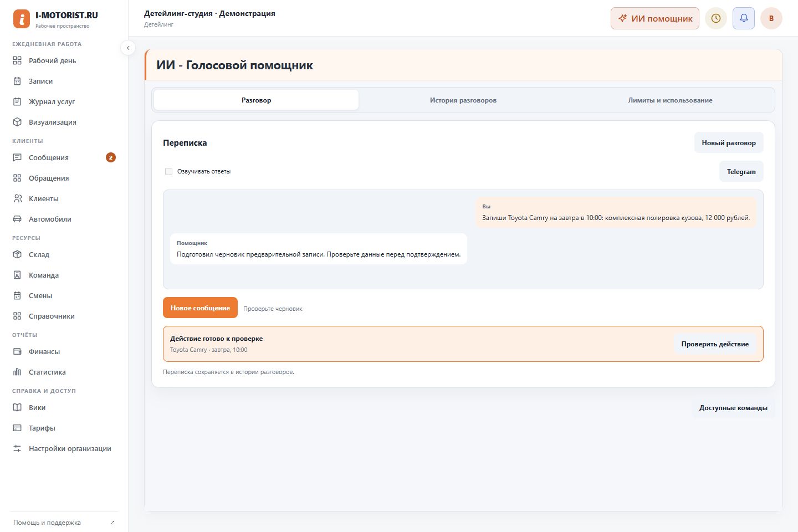Open the Склад box icon
The height and width of the screenshot is (532, 798).
(x=17, y=254)
